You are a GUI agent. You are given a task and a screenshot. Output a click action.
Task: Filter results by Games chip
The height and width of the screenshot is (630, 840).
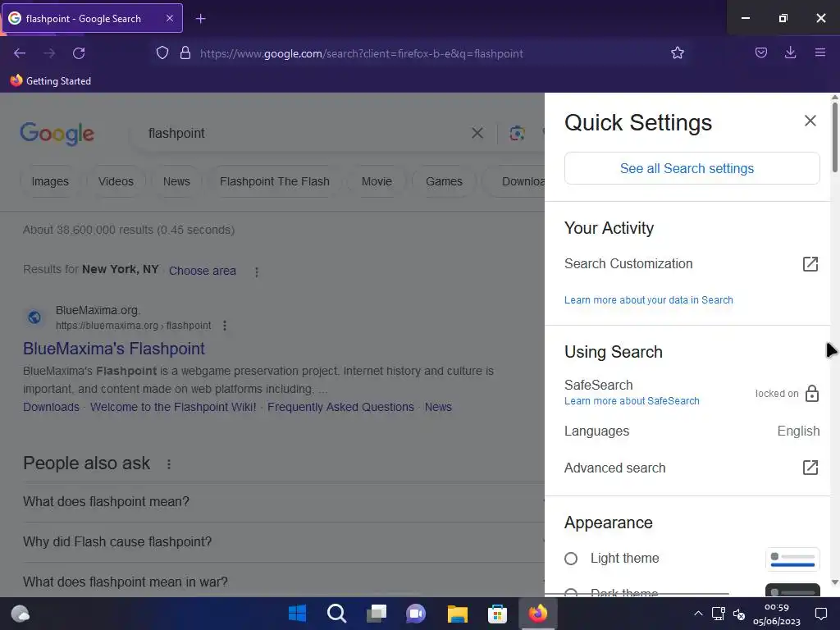click(444, 181)
